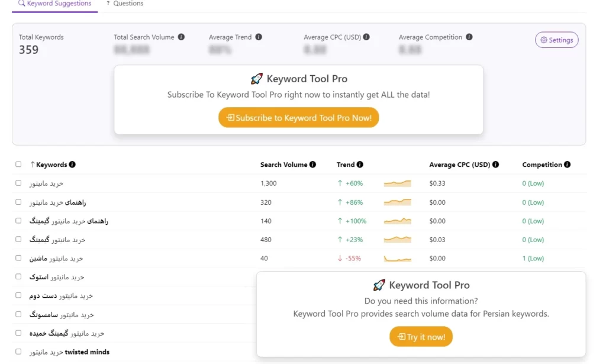
Task: Switch to the Questions tab
Action: (125, 4)
